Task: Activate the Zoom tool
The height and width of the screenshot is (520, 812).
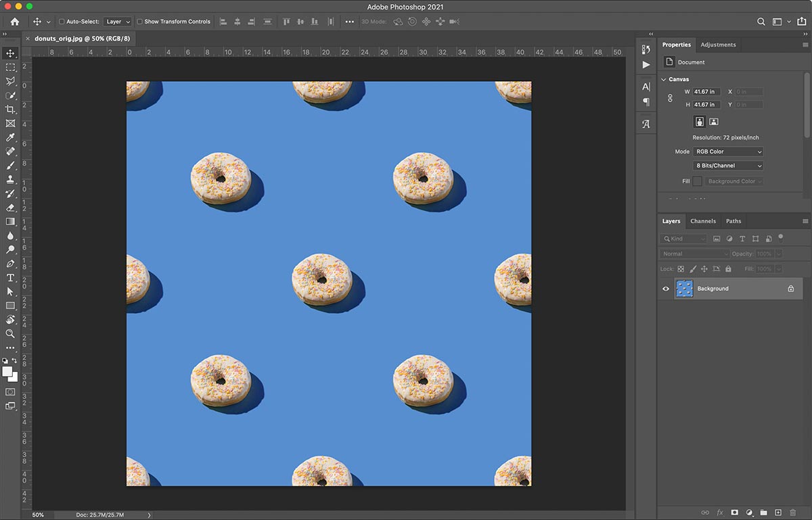Action: coord(11,334)
